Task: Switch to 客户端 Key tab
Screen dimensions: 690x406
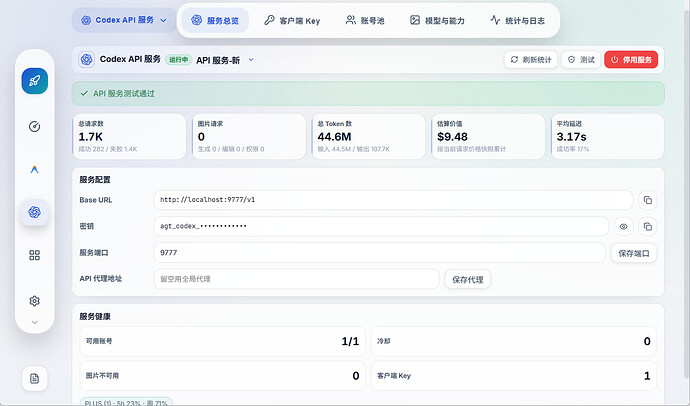Action: [x=292, y=20]
